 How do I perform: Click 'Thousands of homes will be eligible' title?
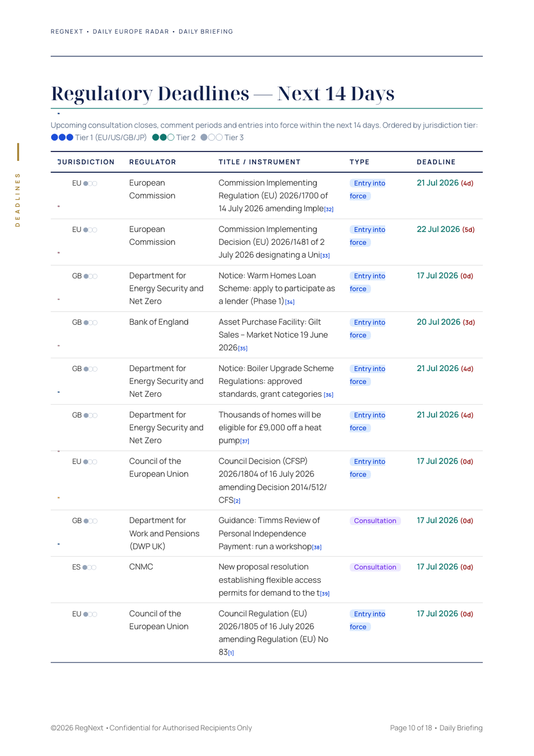[270, 427]
